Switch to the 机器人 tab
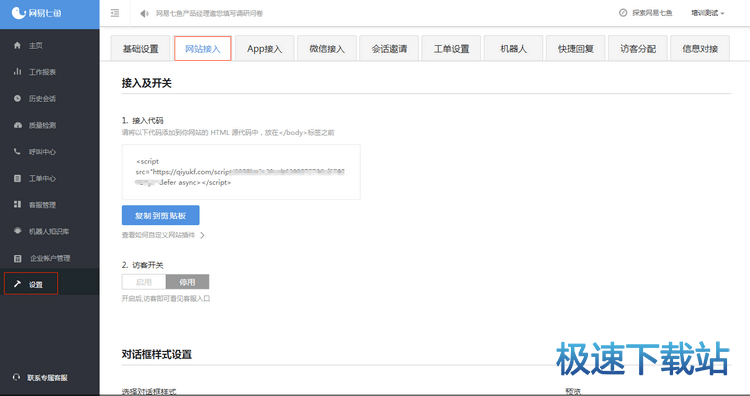Image resolution: width=750 pixels, height=396 pixels. click(x=513, y=48)
